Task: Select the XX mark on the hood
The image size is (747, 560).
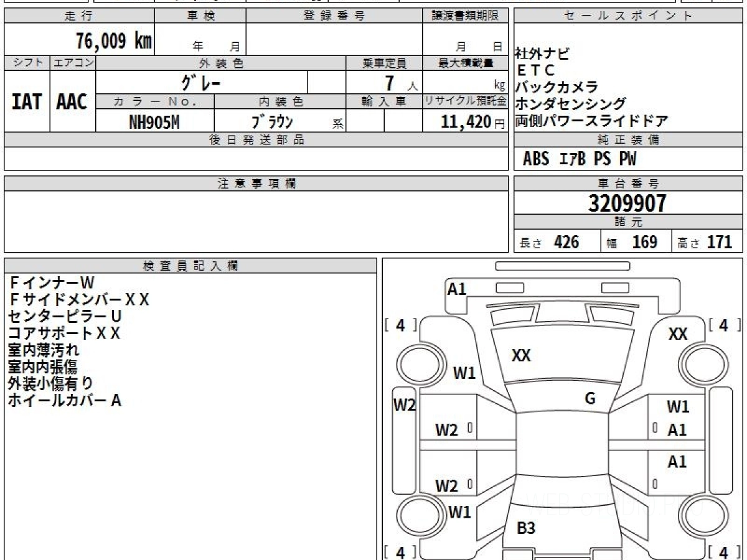Action: click(x=521, y=355)
